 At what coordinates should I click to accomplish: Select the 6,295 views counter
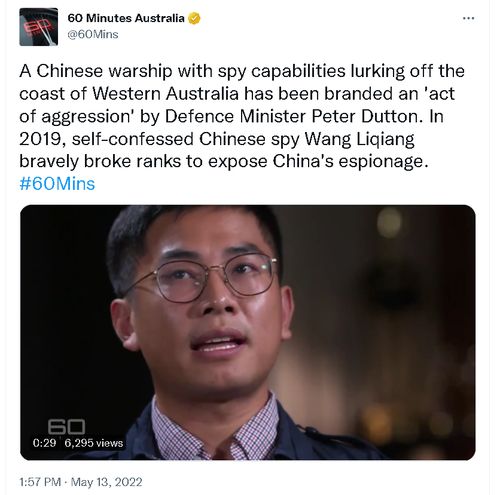click(x=94, y=443)
